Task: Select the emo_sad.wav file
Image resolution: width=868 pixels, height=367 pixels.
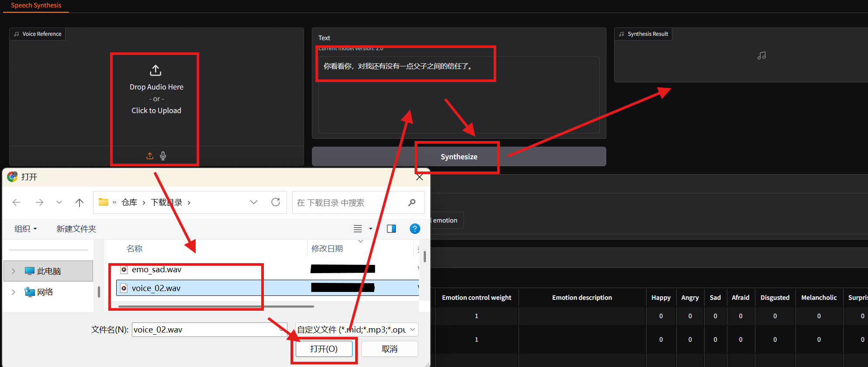Action: [156, 270]
